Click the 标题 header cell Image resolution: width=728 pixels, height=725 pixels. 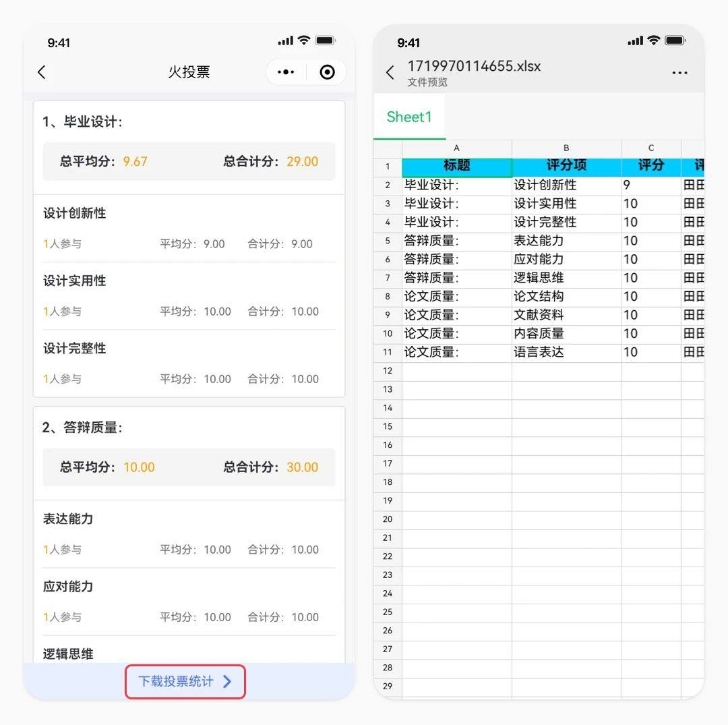(x=456, y=166)
